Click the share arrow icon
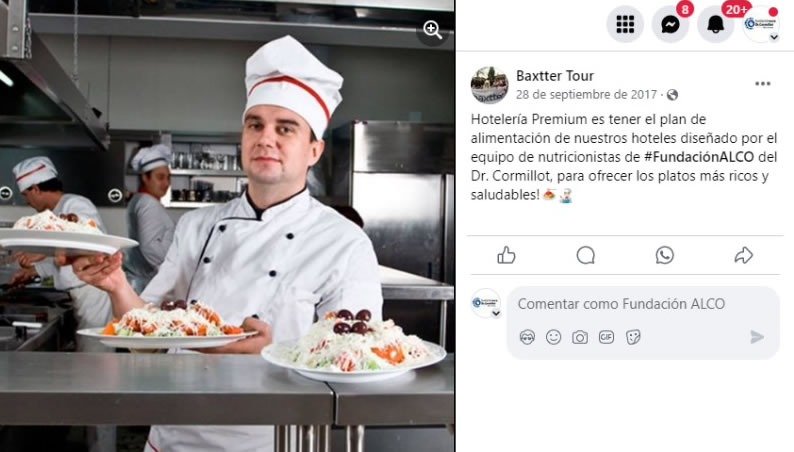 click(743, 255)
